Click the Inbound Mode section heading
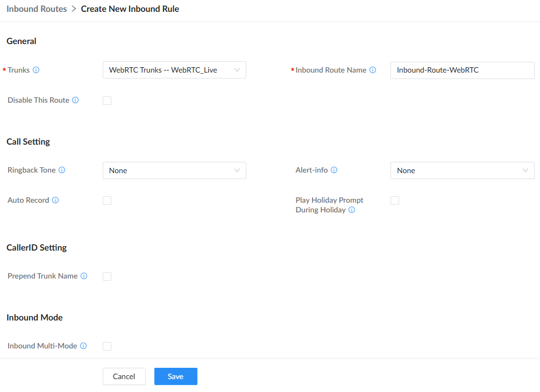This screenshot has width=540, height=392. (34, 318)
